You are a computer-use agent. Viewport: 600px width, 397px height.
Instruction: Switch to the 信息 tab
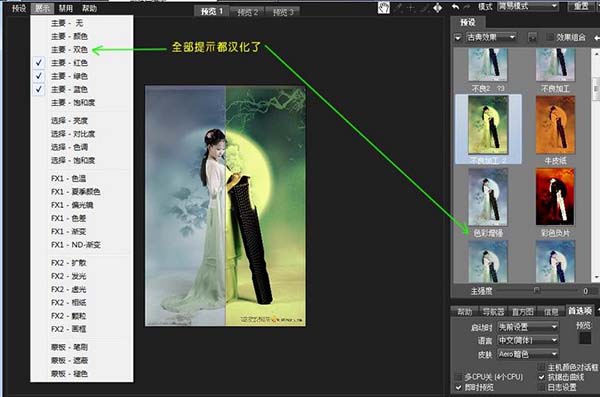551,312
